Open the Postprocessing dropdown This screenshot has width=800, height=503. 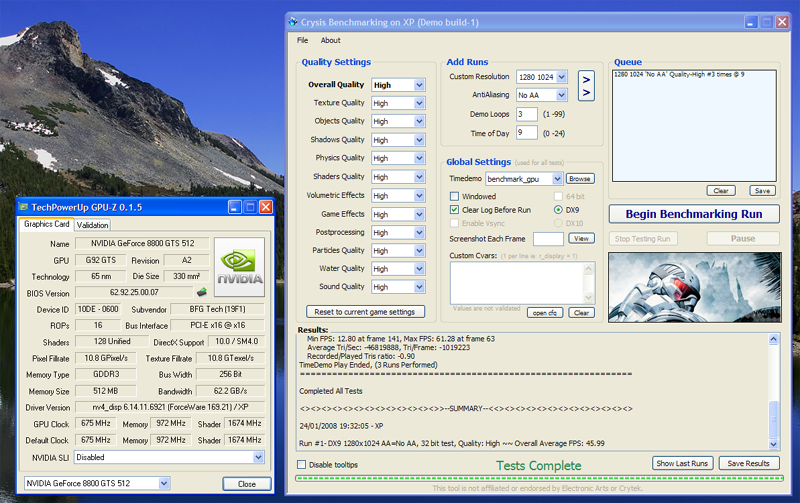pos(419,233)
